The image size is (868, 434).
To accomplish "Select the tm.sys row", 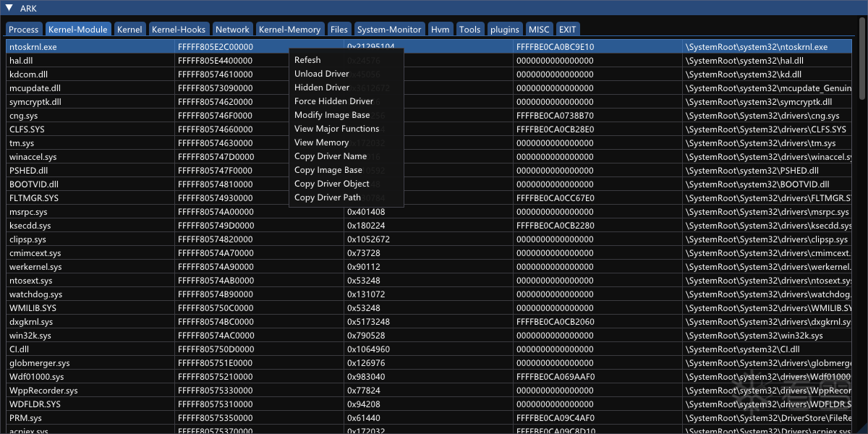I will coord(428,142).
